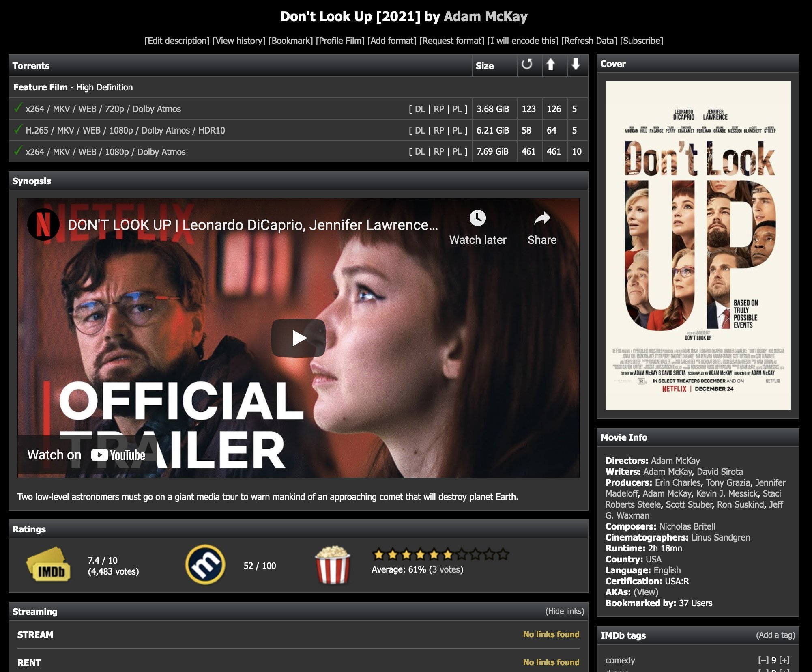Click the seeders up-arrow column icon
The image size is (812, 672).
pyautogui.click(x=550, y=64)
